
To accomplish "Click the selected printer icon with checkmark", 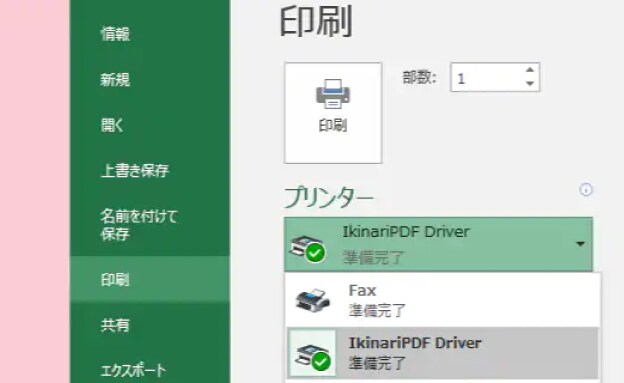I will (308, 249).
